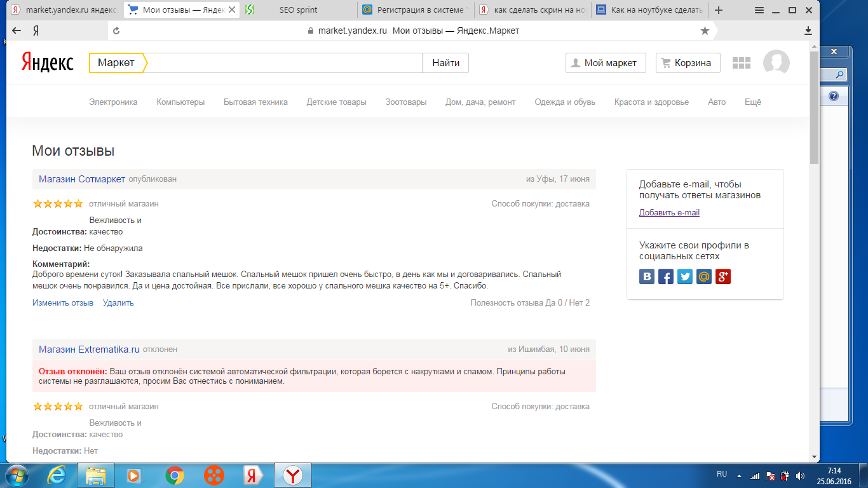868x488 pixels.
Task: Bookmark the page with the star icon
Action: (705, 30)
